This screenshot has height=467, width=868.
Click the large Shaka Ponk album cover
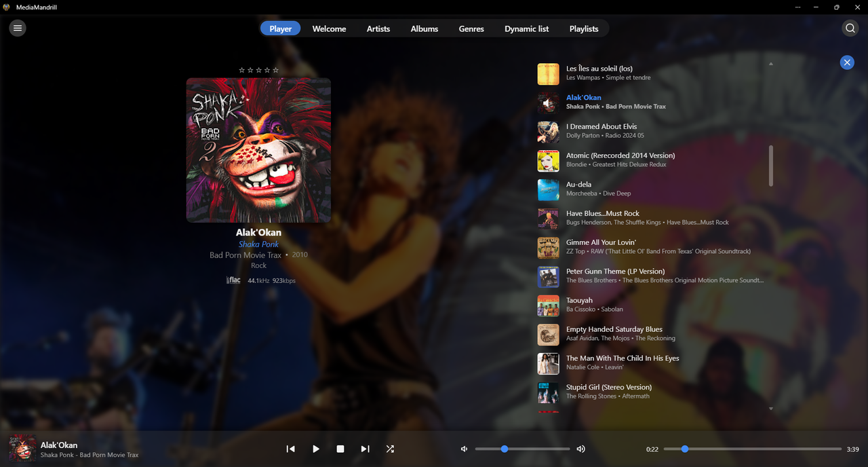(x=258, y=150)
